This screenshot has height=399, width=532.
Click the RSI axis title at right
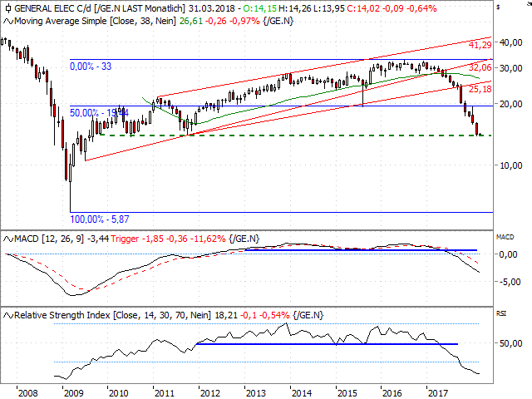point(501,313)
